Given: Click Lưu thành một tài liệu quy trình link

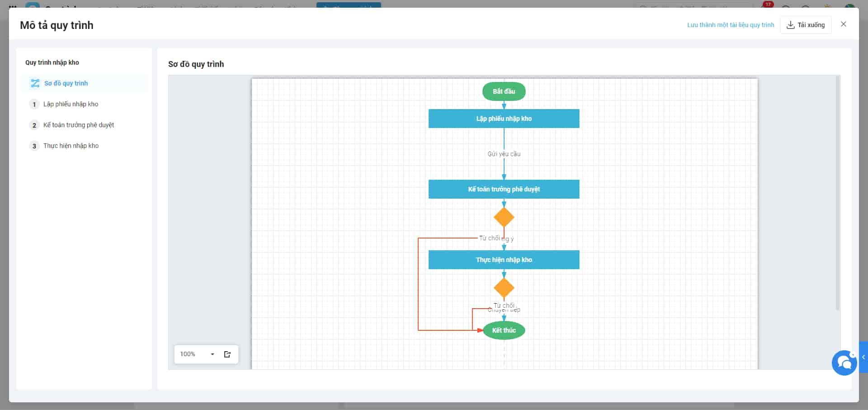Looking at the screenshot, I should point(731,25).
